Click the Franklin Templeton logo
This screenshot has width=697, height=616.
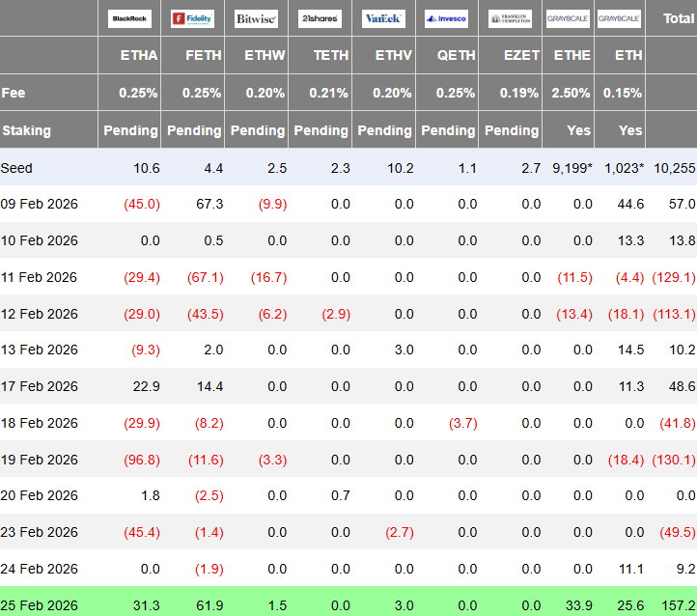[x=510, y=18]
